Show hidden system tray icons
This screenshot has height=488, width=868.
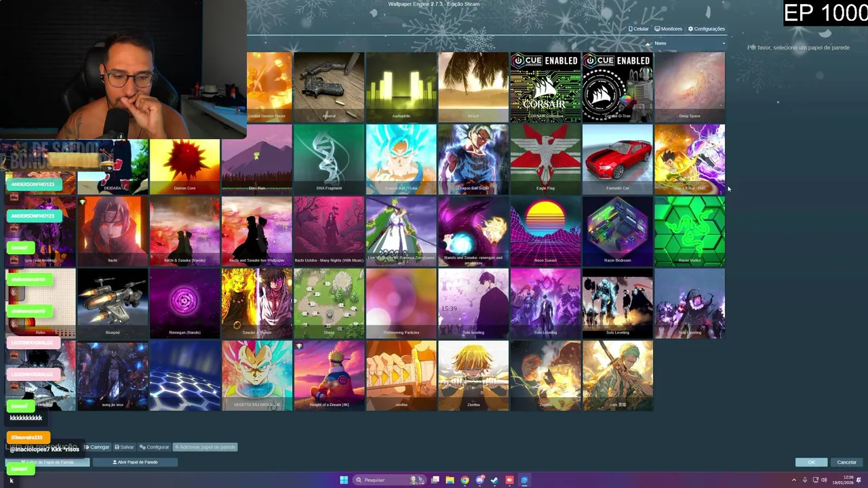click(794, 480)
